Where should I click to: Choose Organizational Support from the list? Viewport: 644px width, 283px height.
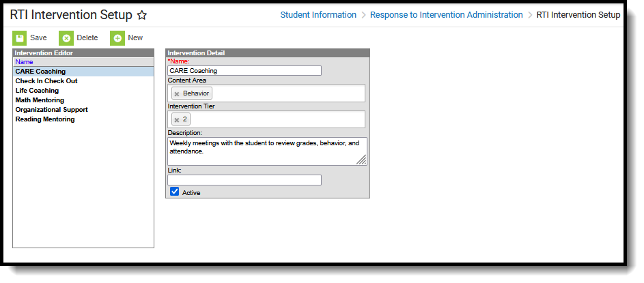pyautogui.click(x=51, y=110)
